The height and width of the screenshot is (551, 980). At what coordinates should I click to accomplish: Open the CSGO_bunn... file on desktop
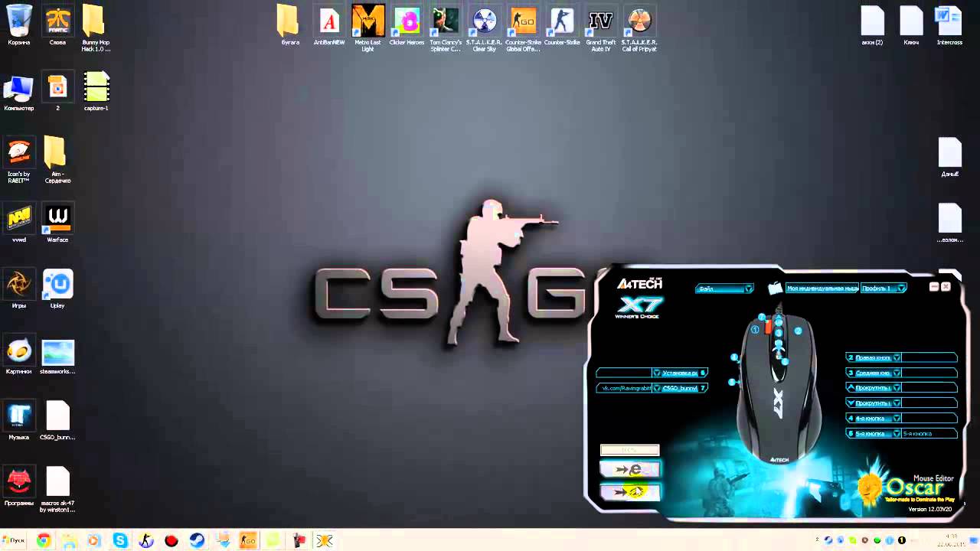[x=57, y=421]
